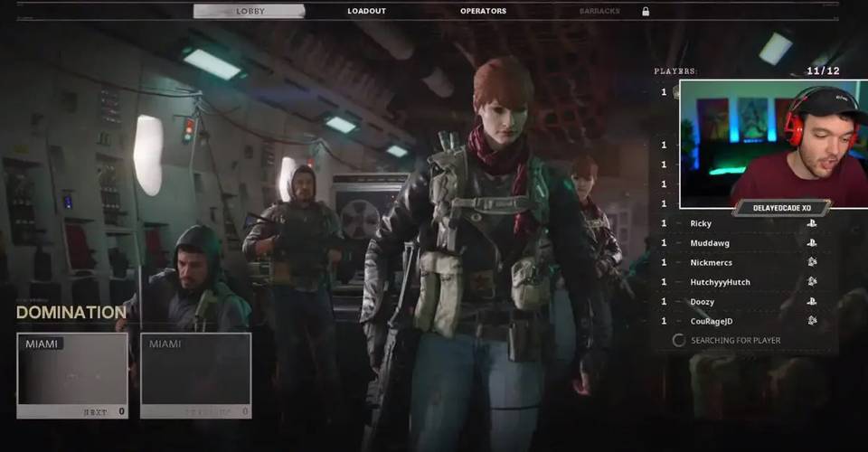Click Battle.net platform icon beside HutchyyyHutch
This screenshot has height=452, width=868.
[x=812, y=282]
